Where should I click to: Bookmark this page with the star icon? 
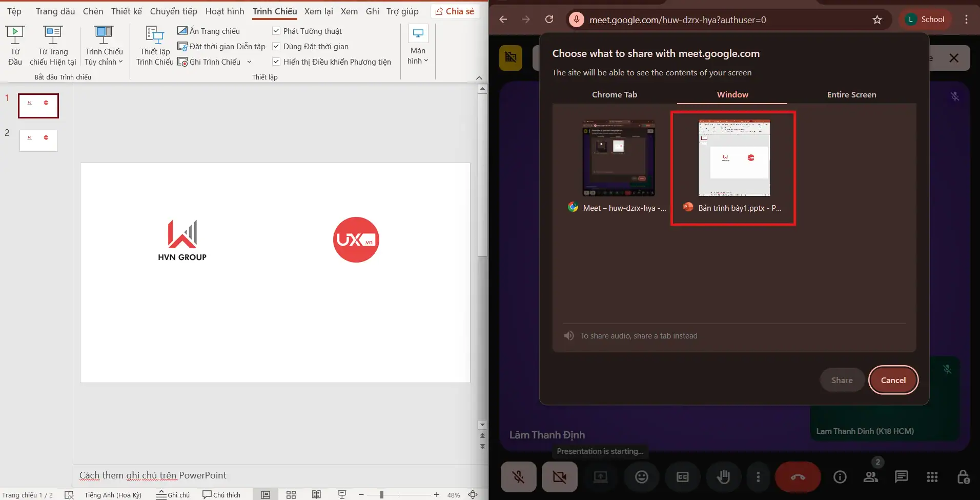pyautogui.click(x=877, y=20)
